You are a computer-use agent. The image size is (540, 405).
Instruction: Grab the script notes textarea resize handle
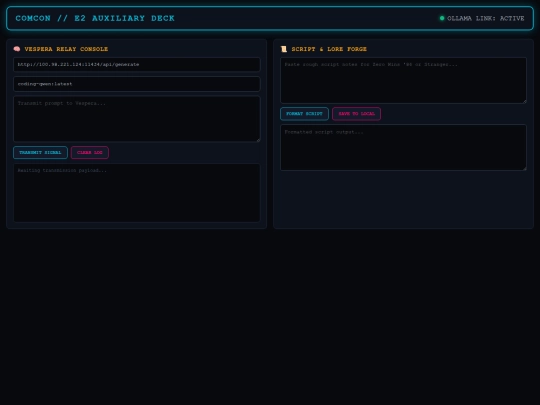pyautogui.click(x=524, y=101)
